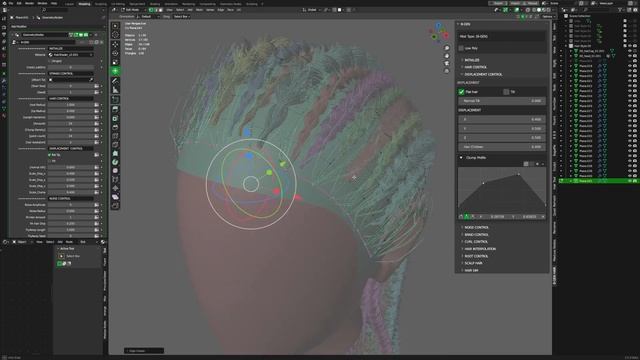Uncheck the Flat hair checkbox in sidebar
640x360 pixels.
[461, 92]
